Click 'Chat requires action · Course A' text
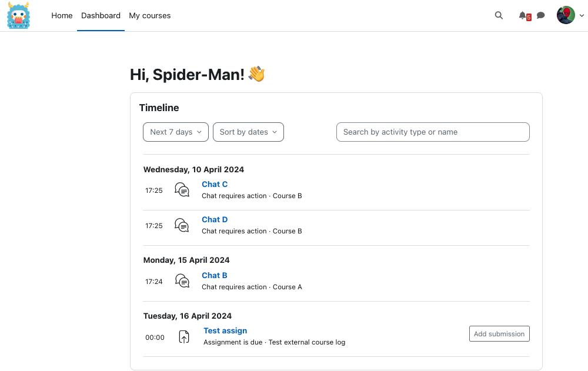The image size is (588, 371). pyautogui.click(x=252, y=287)
